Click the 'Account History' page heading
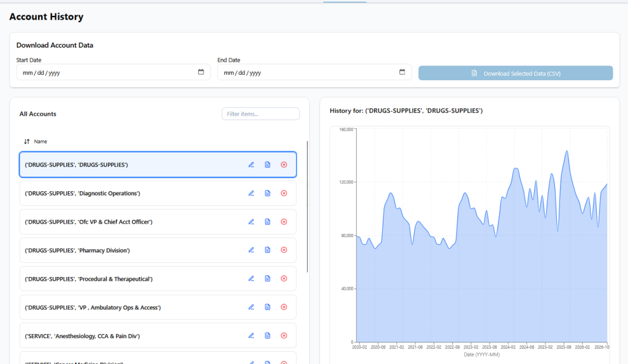The width and height of the screenshot is (628, 364). tap(47, 17)
